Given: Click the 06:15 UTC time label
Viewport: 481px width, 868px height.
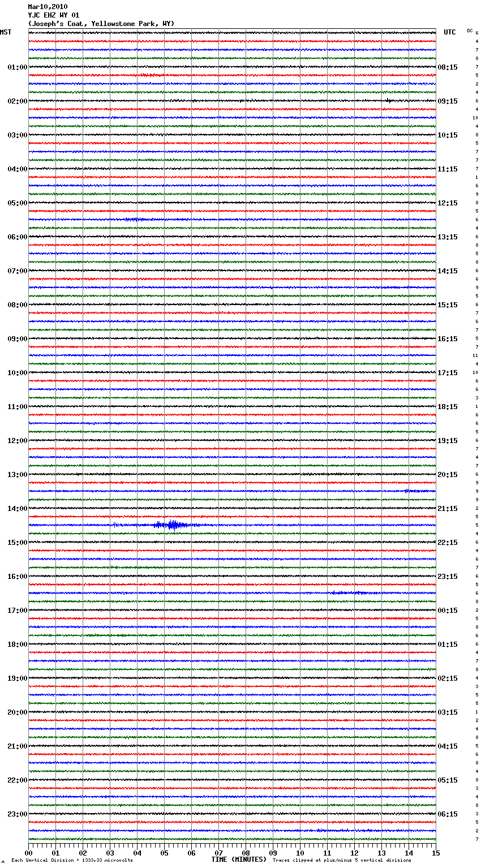Looking at the screenshot, I should pos(448,814).
